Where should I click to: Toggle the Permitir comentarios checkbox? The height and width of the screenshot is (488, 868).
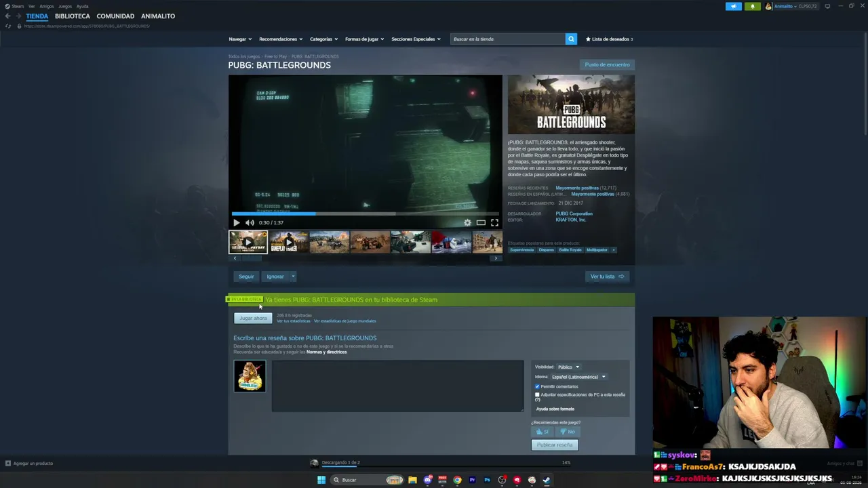537,386
